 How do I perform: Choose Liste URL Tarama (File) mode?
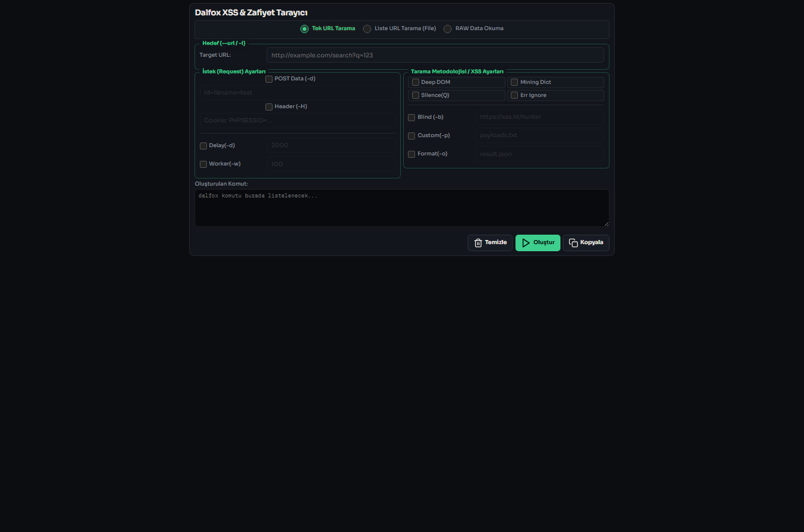(x=367, y=29)
